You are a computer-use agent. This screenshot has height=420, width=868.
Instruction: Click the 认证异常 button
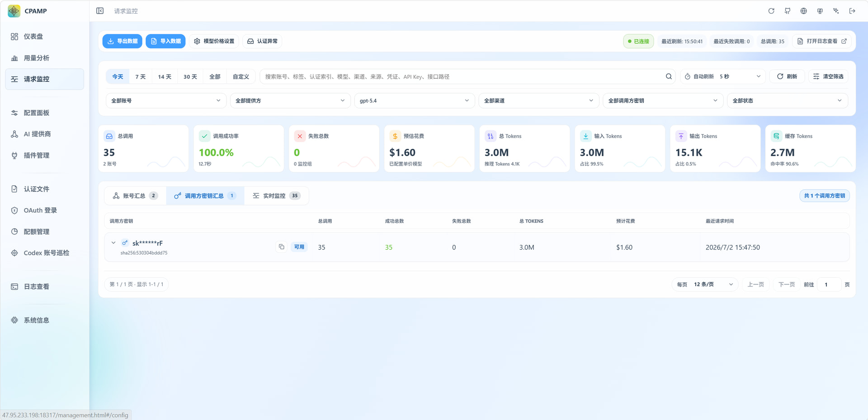point(262,41)
